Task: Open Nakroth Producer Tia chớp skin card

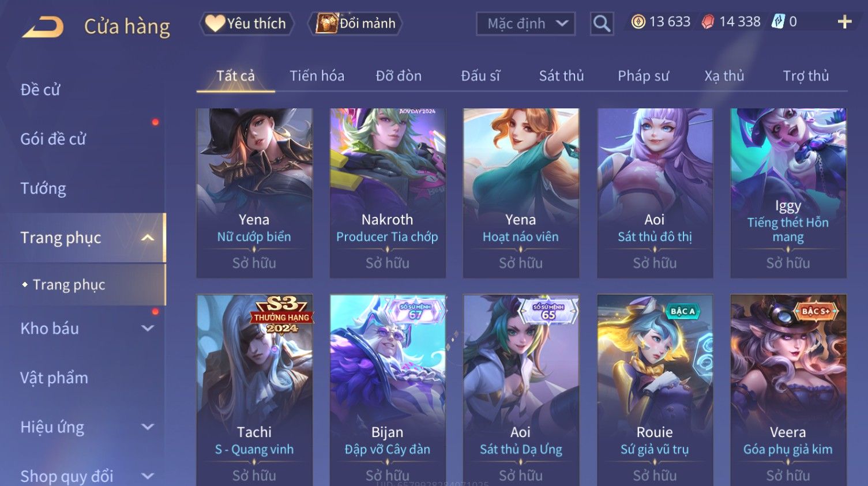Action: point(388,193)
